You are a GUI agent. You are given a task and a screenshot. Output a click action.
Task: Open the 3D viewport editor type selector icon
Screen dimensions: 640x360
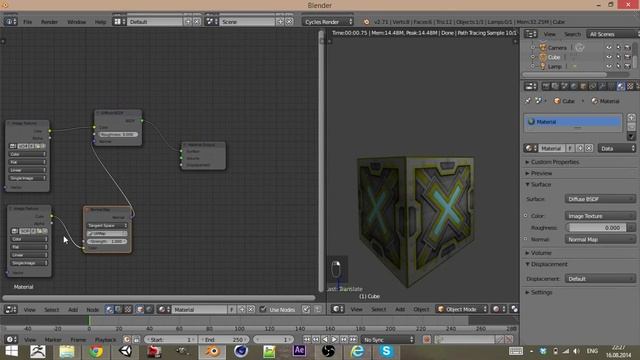[x=337, y=309]
